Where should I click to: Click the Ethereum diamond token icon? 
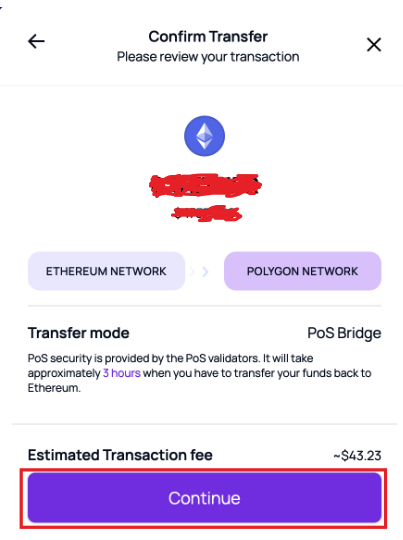tap(204, 136)
